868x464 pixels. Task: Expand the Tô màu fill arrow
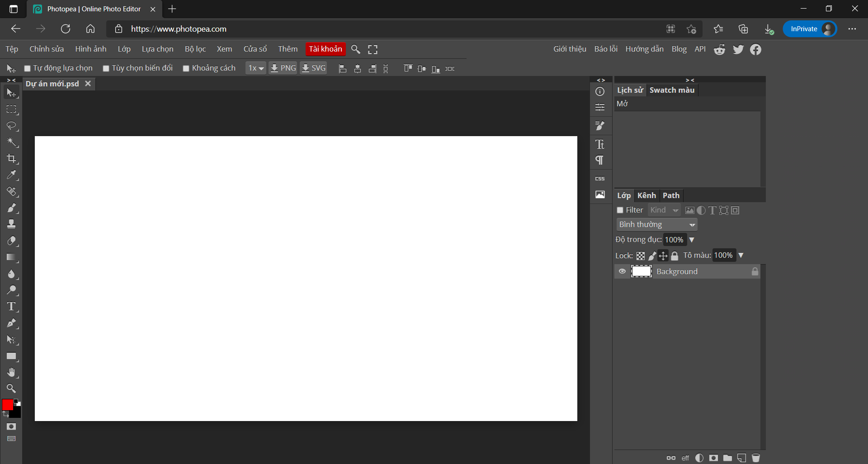(x=741, y=256)
